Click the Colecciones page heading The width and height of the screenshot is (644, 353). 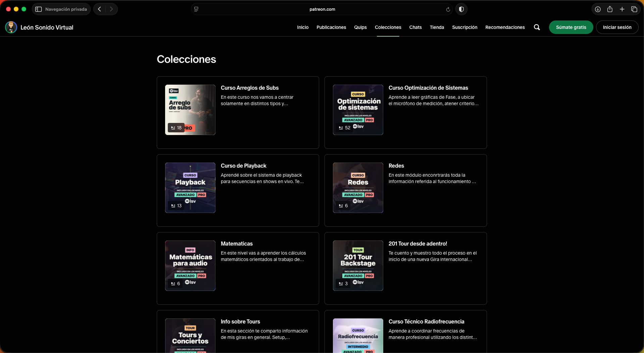(186, 59)
